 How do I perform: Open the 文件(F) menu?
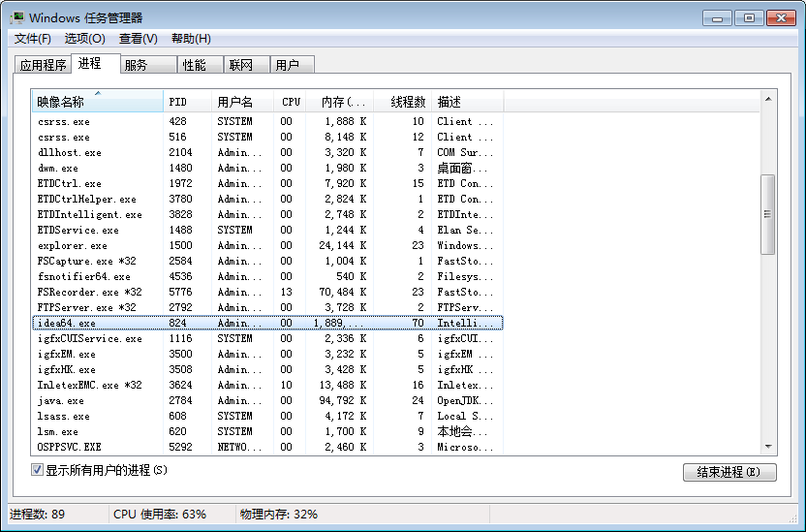(x=32, y=39)
